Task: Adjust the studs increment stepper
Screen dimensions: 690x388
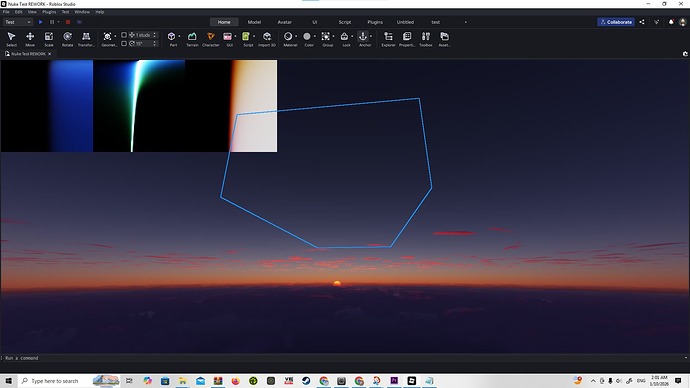Action: pos(154,35)
